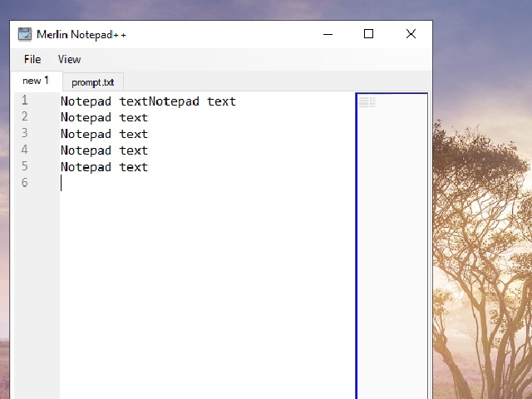The height and width of the screenshot is (399, 532).
Task: Place cursor in 'Notepad text' on line 3
Action: pyautogui.click(x=105, y=134)
